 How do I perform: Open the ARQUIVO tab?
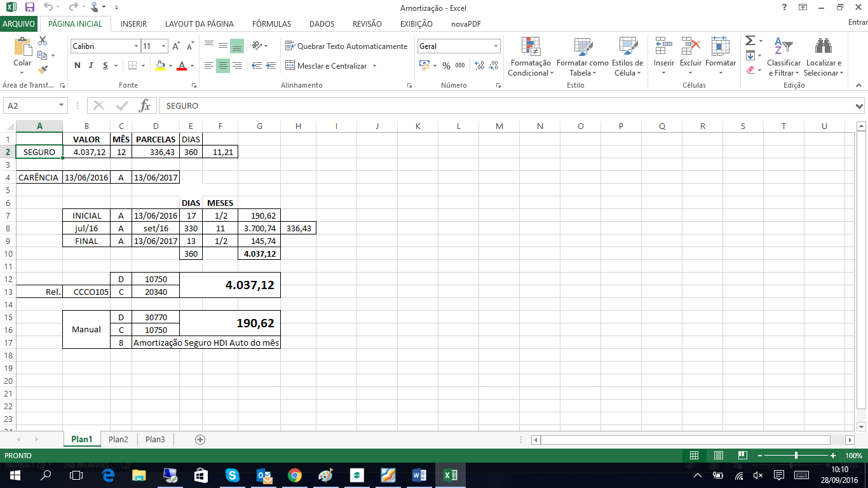coord(18,24)
